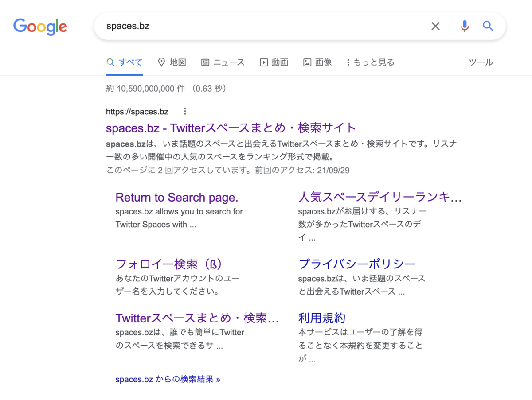Open the main spaces.bz result title
The height and width of the screenshot is (400, 532).
click(x=231, y=128)
